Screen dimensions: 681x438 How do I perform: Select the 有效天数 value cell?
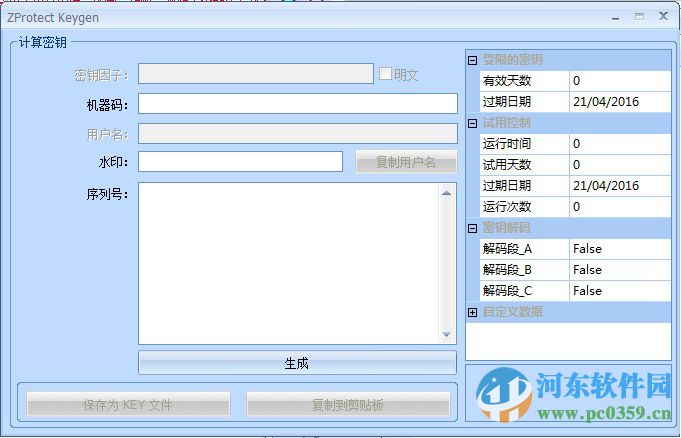[620, 81]
